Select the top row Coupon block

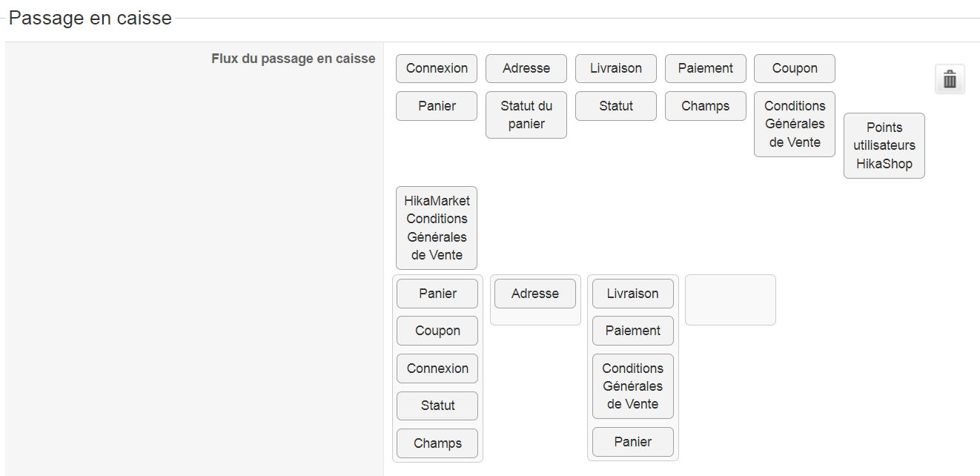[795, 68]
